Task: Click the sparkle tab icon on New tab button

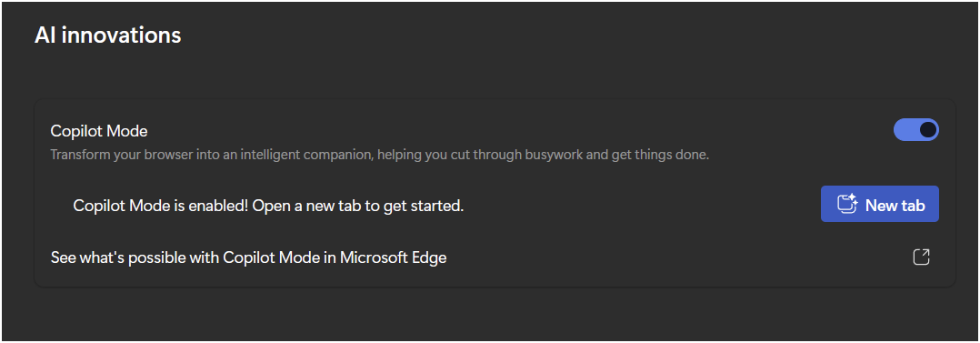Action: (847, 204)
